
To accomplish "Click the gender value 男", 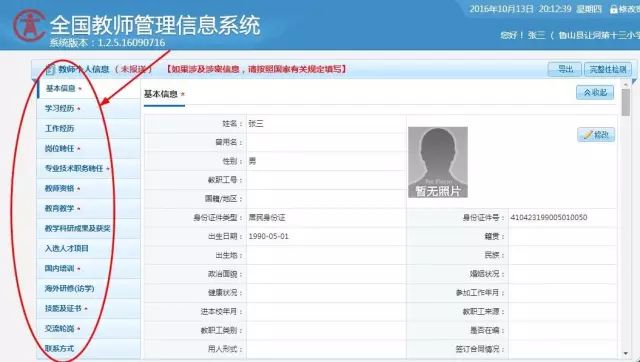I will [252, 161].
